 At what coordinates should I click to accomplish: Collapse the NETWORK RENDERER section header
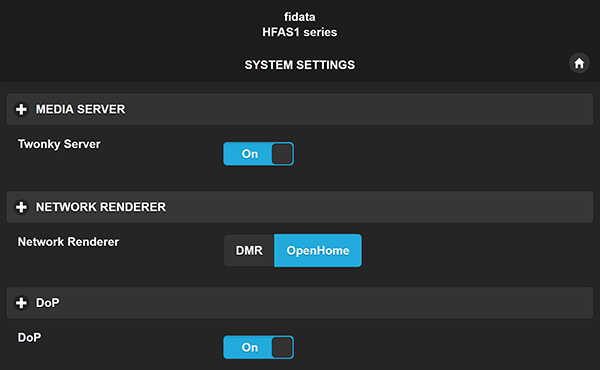(300, 207)
